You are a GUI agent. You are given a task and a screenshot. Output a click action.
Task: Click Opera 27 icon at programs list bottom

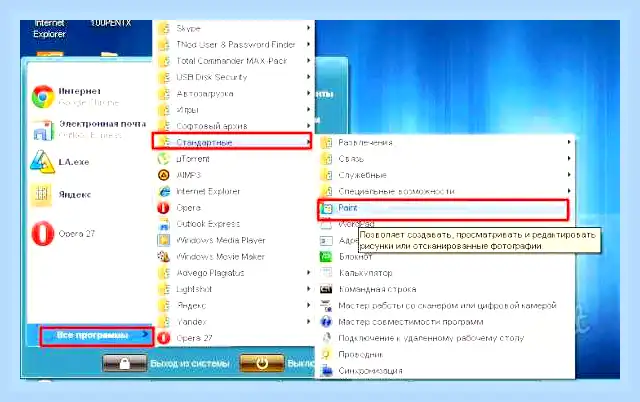click(164, 338)
